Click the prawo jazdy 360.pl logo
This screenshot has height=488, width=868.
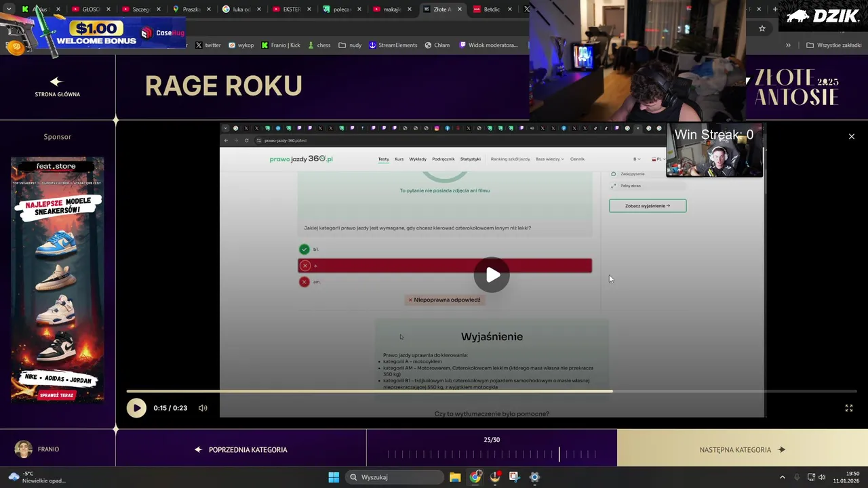(301, 159)
